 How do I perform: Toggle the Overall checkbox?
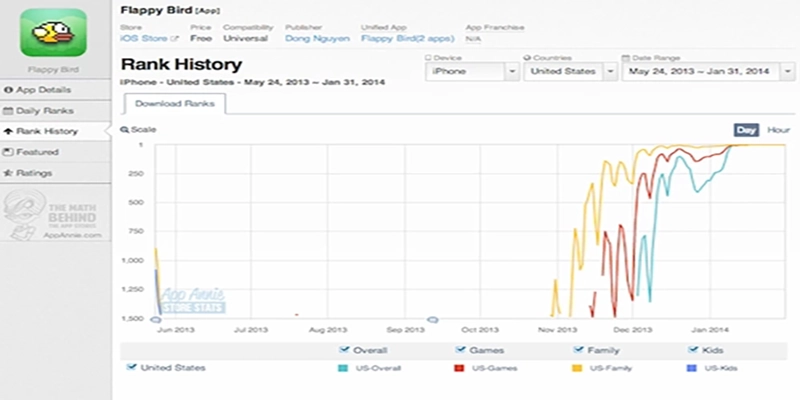click(344, 349)
